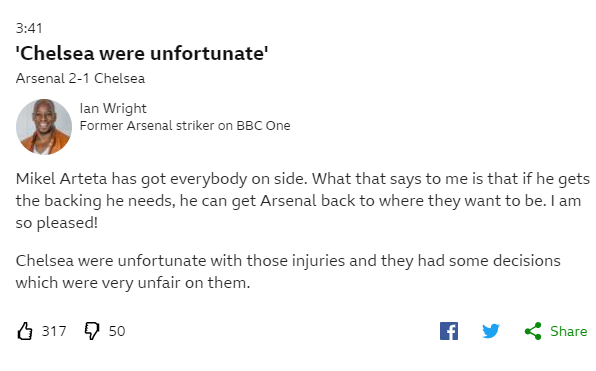
Task: Click the 'so pleased!' sentence
Action: pos(57,223)
